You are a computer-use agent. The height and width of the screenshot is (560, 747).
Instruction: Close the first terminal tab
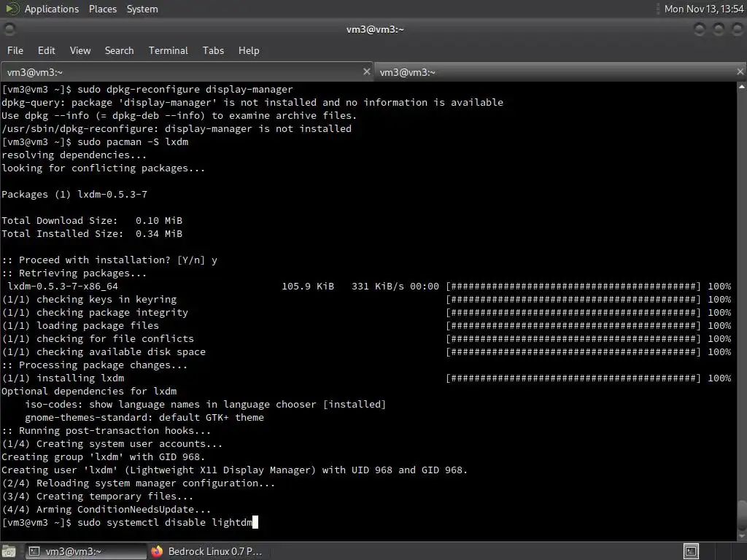click(x=366, y=71)
